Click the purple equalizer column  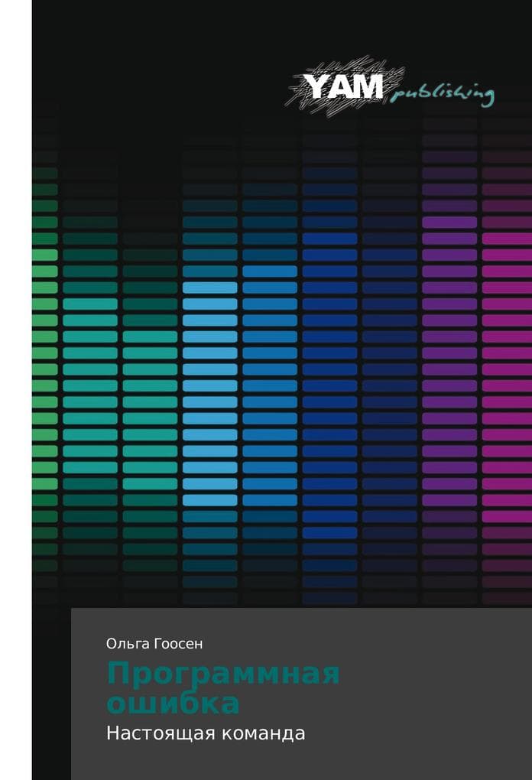pyautogui.click(x=449, y=368)
